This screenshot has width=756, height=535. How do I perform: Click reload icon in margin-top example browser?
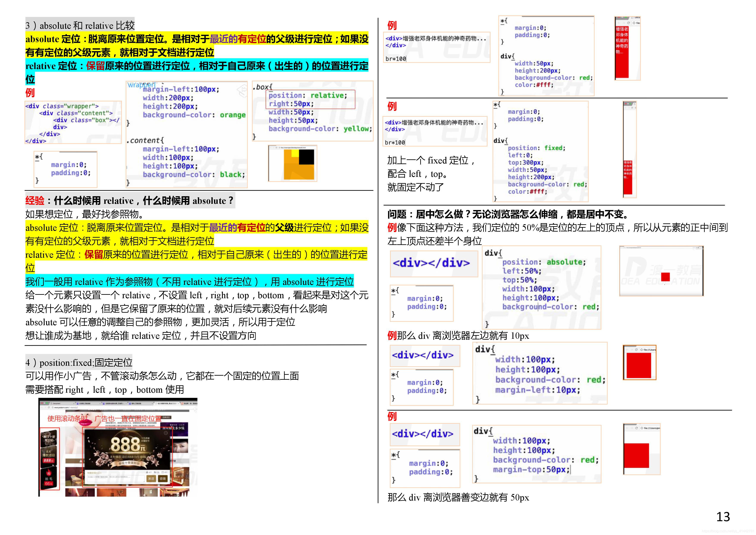636,428
